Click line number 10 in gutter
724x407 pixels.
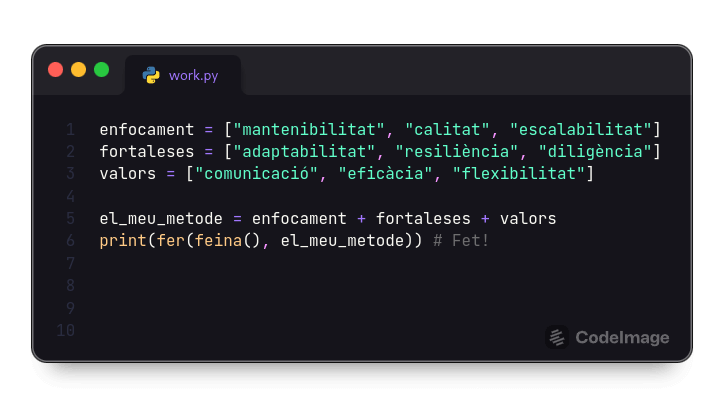[66, 330]
